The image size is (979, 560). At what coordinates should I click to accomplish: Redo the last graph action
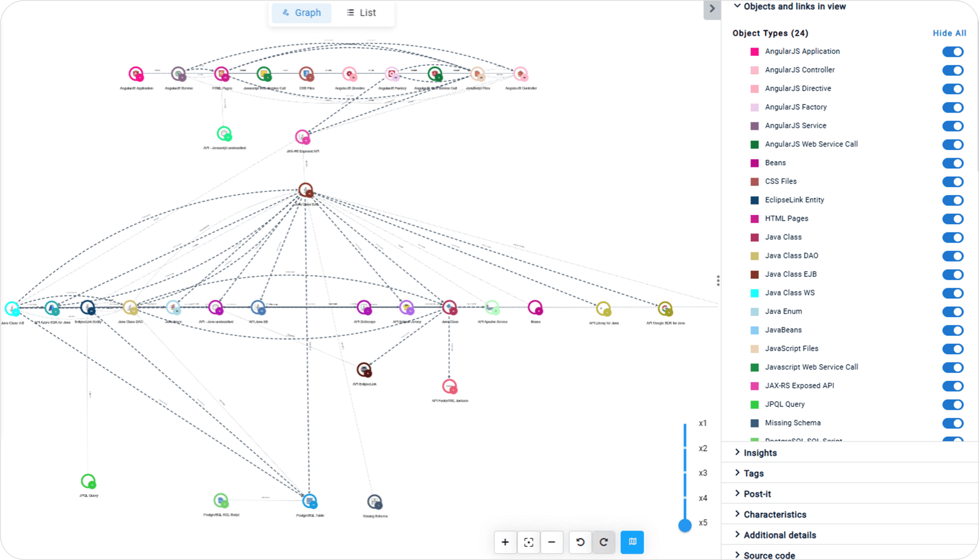(x=604, y=542)
